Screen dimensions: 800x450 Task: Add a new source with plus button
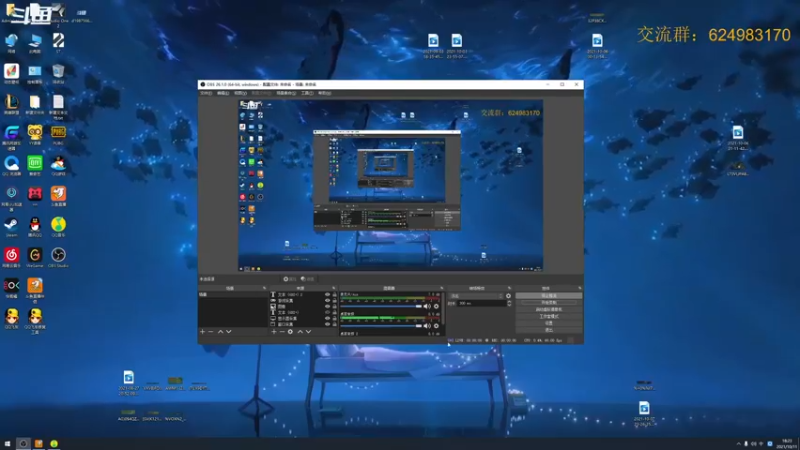(274, 332)
